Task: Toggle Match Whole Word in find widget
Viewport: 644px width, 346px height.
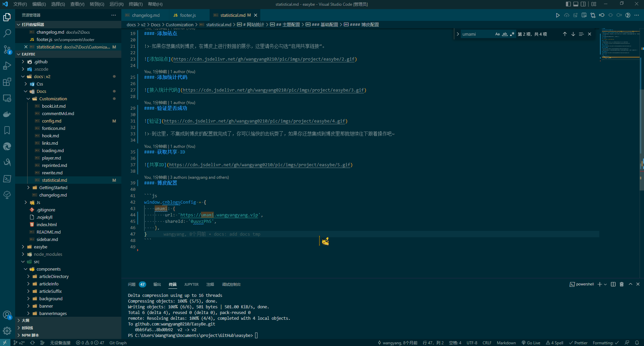Action: pos(505,34)
